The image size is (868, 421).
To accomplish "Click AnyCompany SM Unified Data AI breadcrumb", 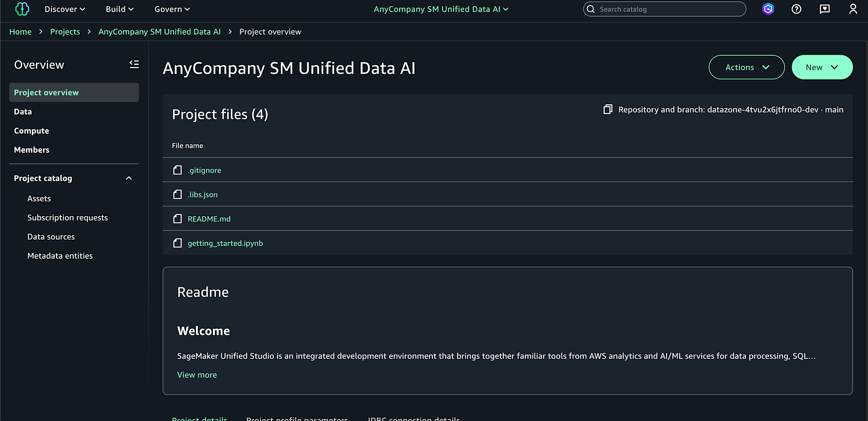I will (x=159, y=32).
